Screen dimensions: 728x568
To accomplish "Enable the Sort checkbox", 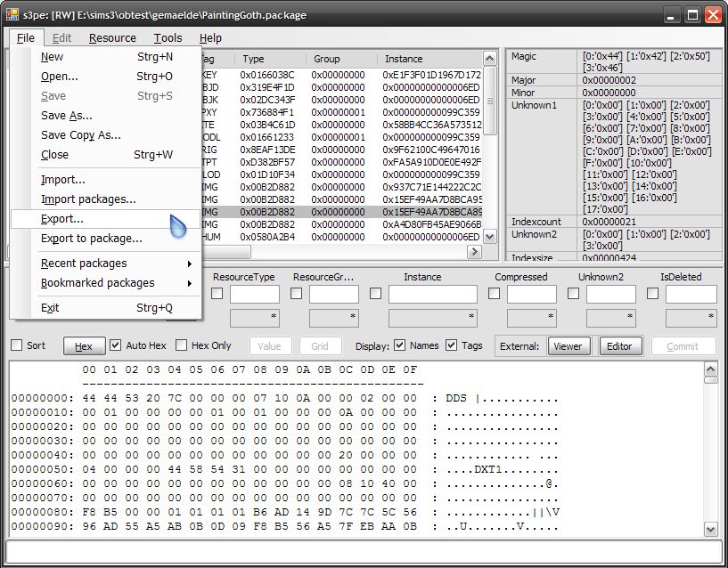I will [17, 346].
